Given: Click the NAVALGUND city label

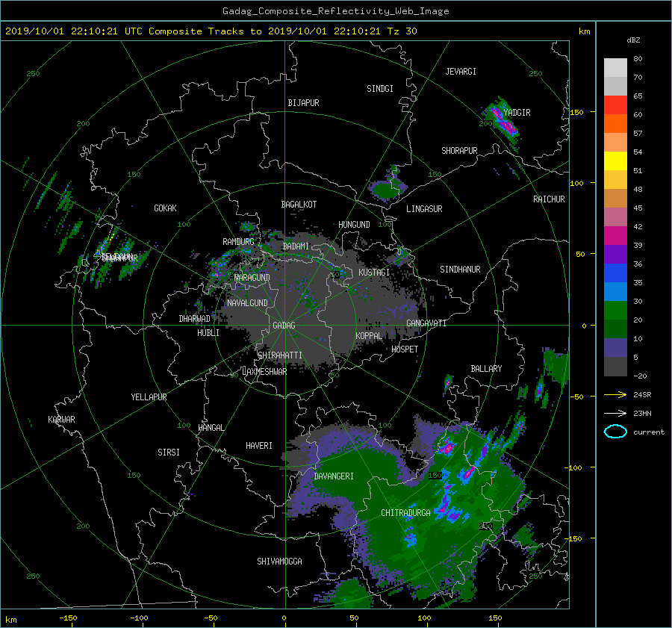Looking at the screenshot, I should pos(247,303).
